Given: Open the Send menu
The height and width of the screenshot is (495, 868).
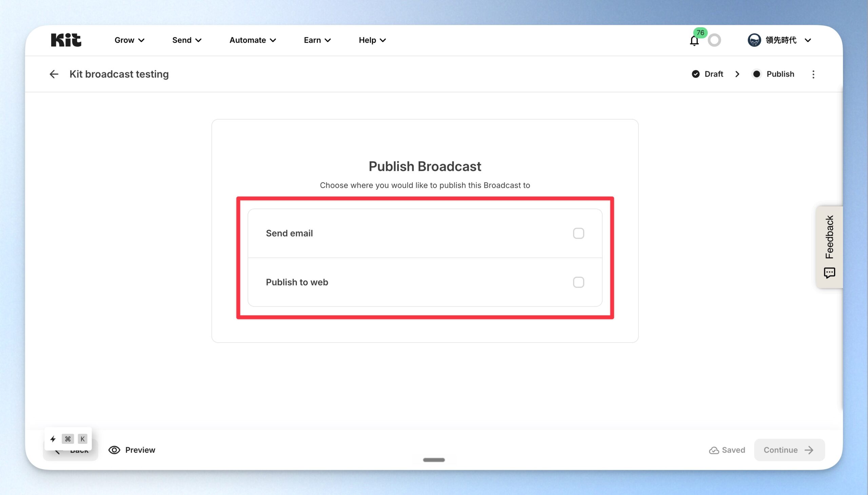Looking at the screenshot, I should click(x=187, y=40).
